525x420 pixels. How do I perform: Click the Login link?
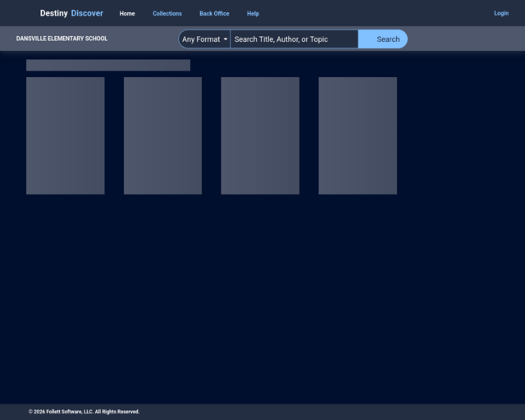501,13
